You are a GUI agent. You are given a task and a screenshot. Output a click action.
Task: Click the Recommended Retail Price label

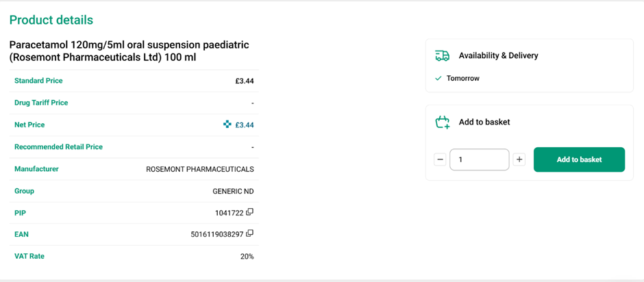click(58, 146)
